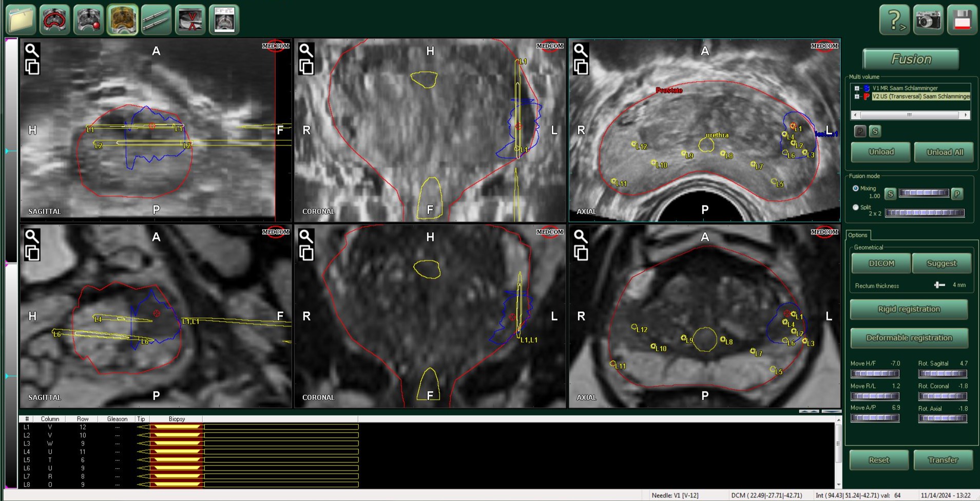Expand the V2 US (Transversal) tree node

coord(857,97)
